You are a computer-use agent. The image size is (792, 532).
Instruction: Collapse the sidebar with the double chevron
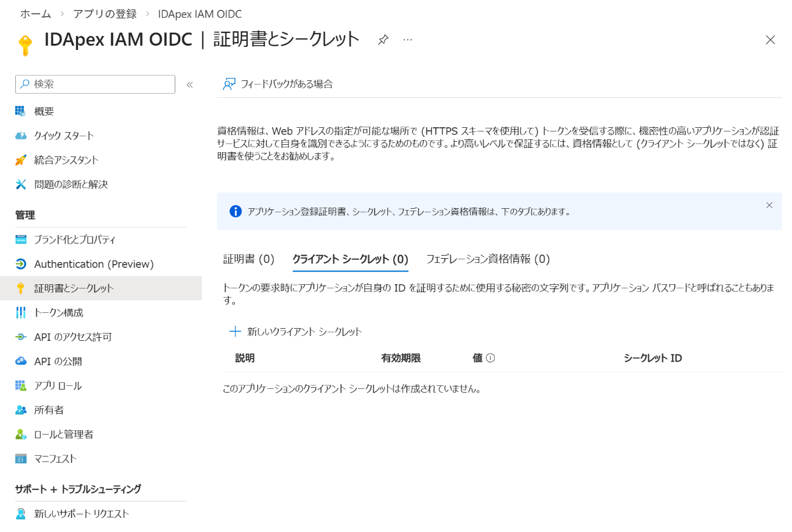[189, 85]
